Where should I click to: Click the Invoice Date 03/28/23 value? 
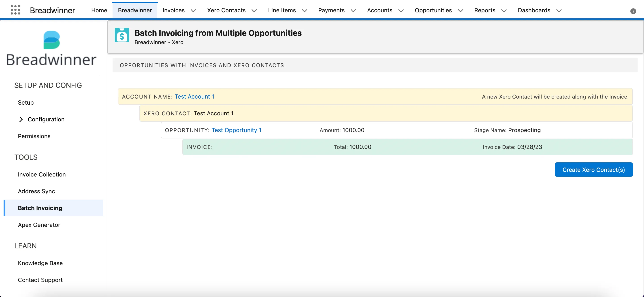click(x=529, y=147)
